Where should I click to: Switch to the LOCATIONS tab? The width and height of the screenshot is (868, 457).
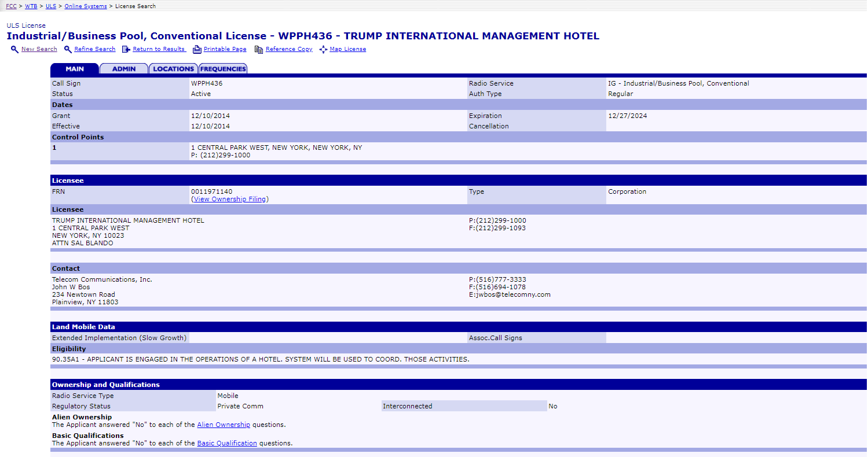[173, 69]
